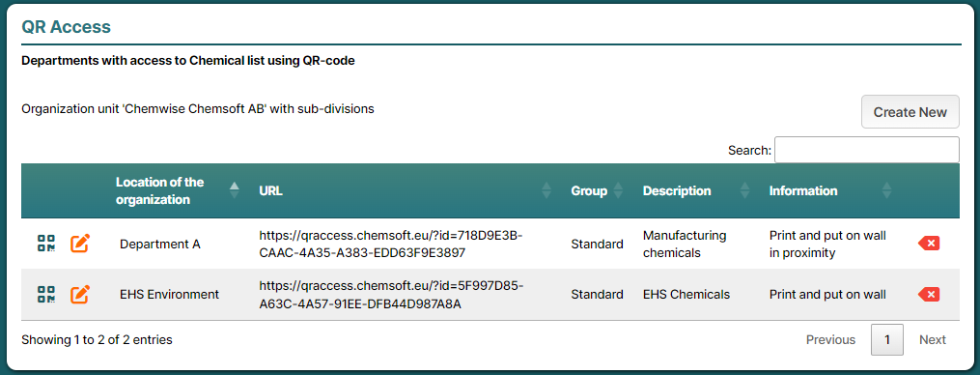Sort by Location of the organization arrows

coord(235,190)
